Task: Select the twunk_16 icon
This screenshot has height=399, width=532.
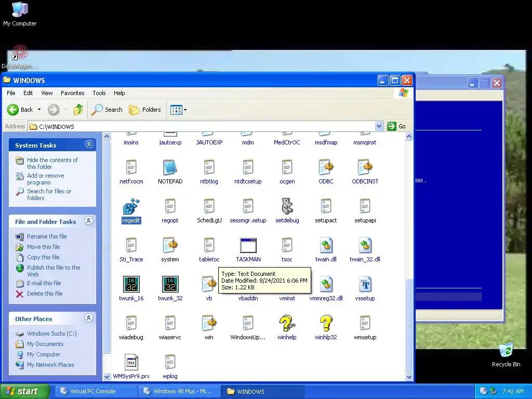Action: click(131, 284)
